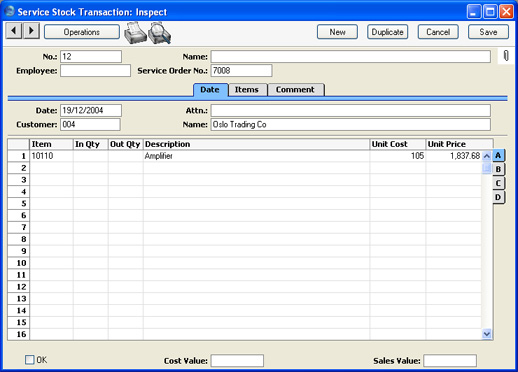Open the Operations menu
518x372 pixels.
[x=82, y=32]
